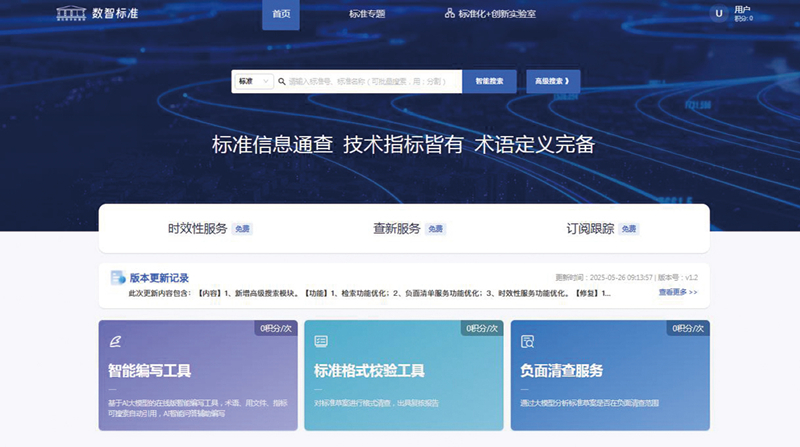
Task: Switch to the 首页 tab
Action: [x=281, y=14]
